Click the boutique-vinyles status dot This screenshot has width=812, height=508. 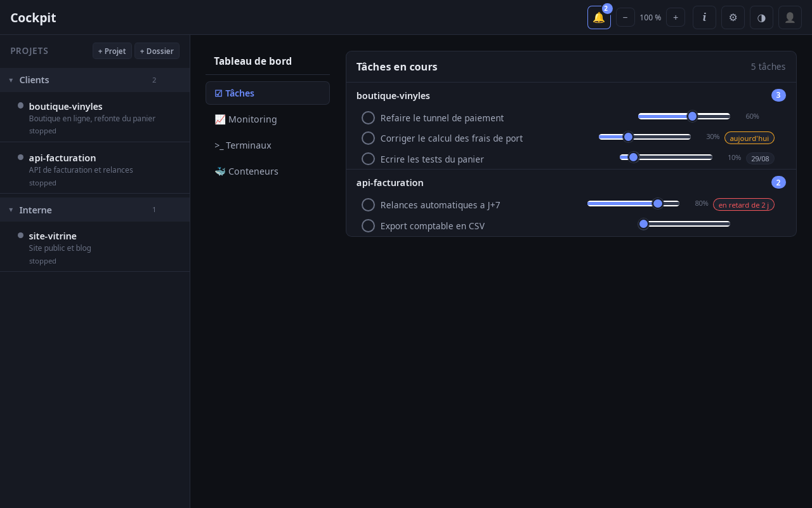20,105
